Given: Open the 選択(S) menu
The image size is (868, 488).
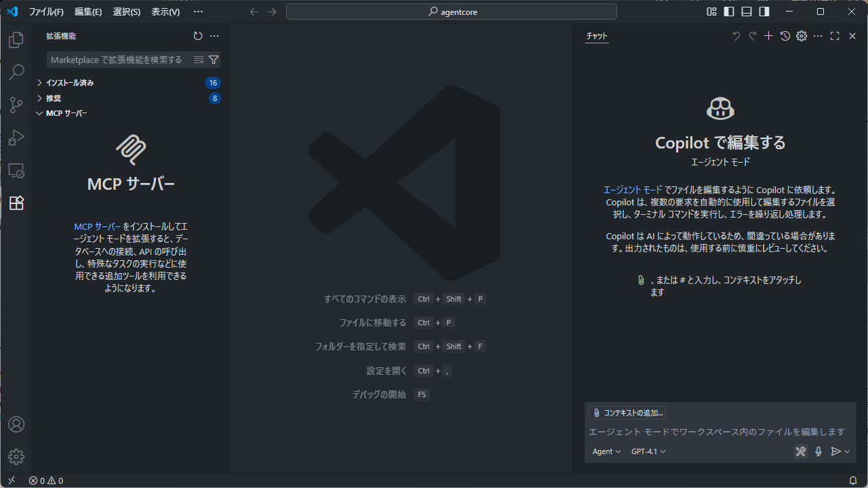Looking at the screenshot, I should (127, 12).
